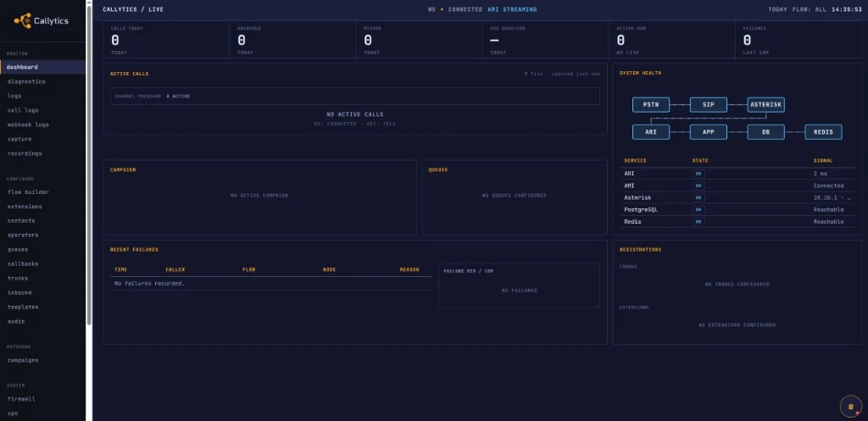
Task: Click the REASON column header
Action: tap(409, 270)
